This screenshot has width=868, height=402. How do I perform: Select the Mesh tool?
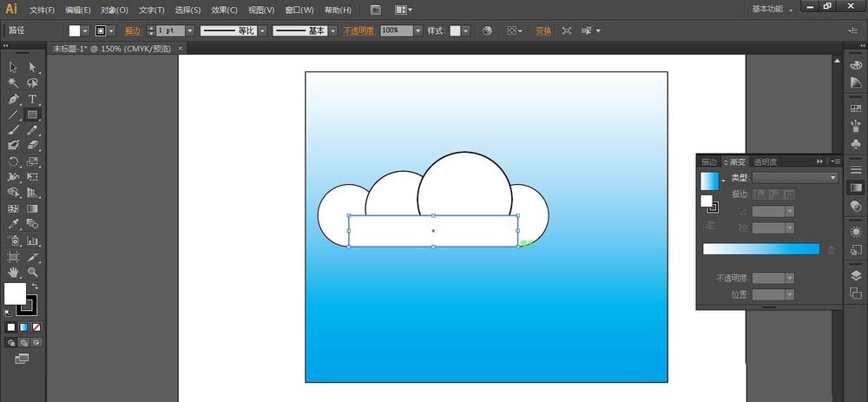coord(14,208)
